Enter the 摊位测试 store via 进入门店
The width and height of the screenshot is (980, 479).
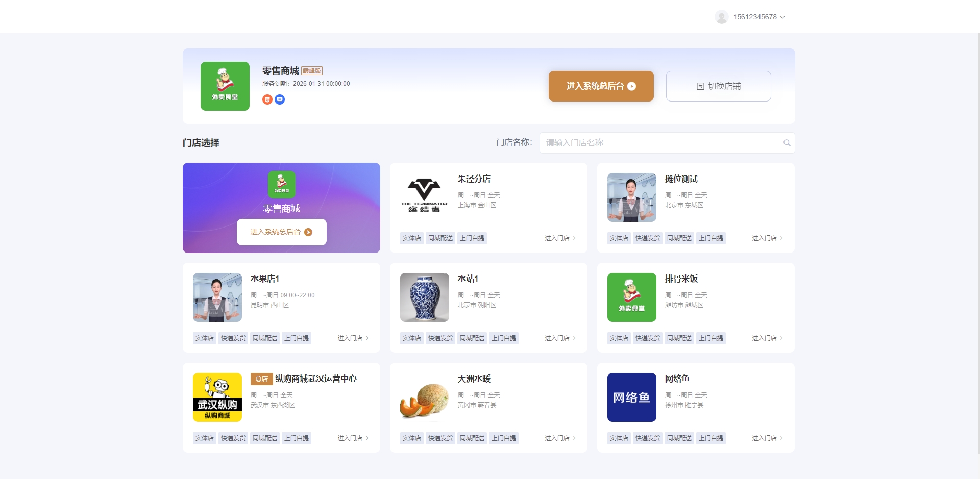[767, 238]
